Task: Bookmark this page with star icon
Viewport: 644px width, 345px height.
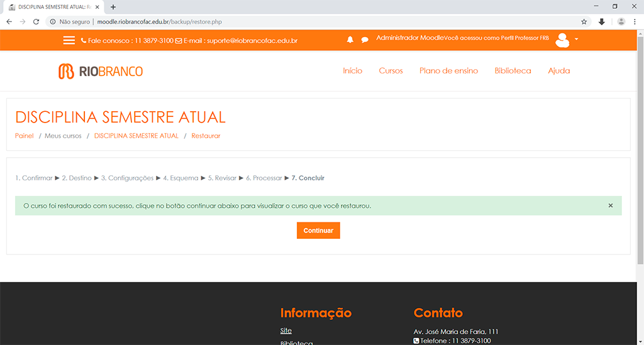Action: tap(584, 22)
